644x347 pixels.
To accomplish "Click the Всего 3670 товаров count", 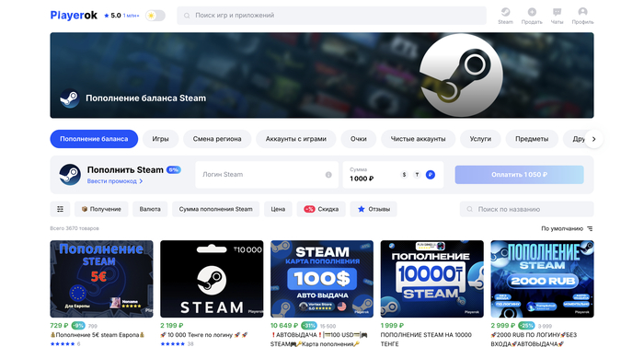I will tap(75, 228).
